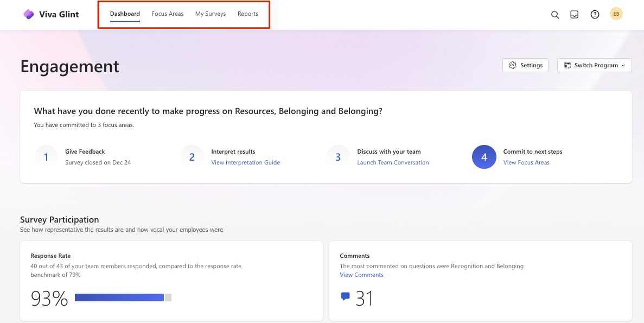Open the EB user profile avatar

[616, 14]
